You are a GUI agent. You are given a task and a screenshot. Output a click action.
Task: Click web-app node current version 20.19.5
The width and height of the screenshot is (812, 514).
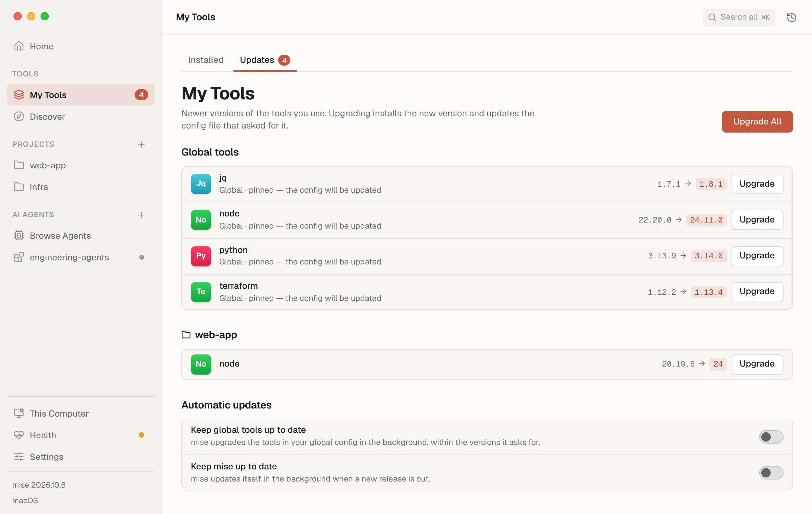pos(678,364)
